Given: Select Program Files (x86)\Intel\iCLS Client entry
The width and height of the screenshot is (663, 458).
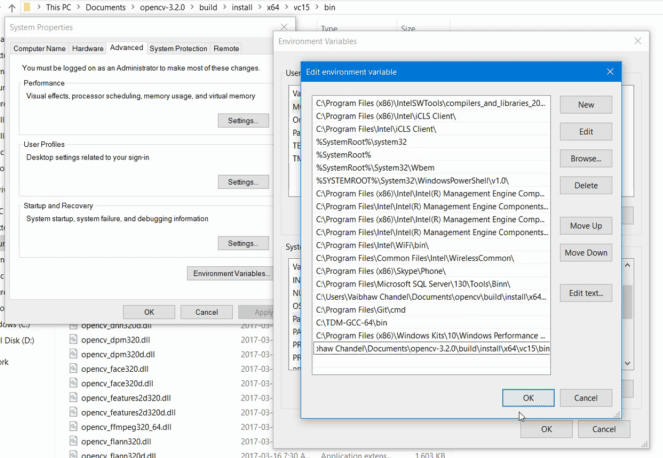Looking at the screenshot, I should 432,116.
